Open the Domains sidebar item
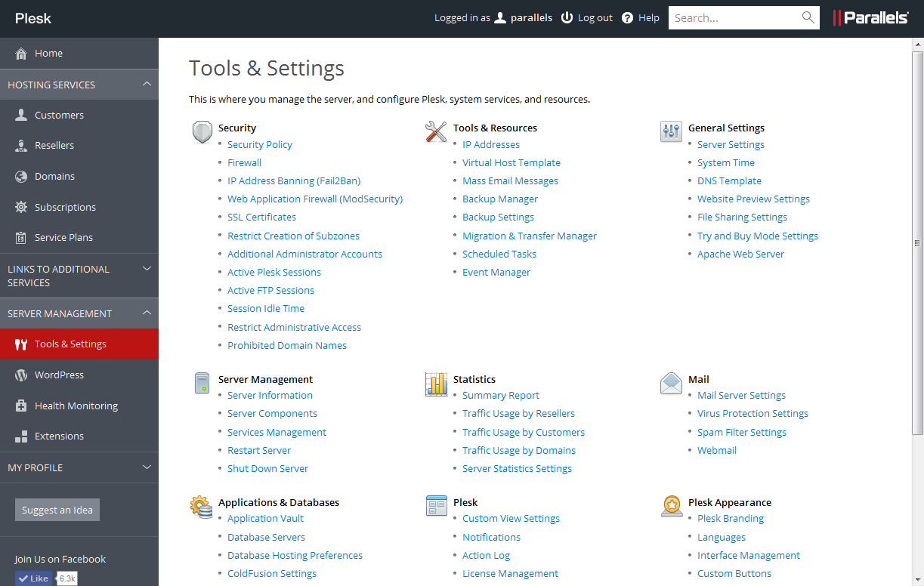The height and width of the screenshot is (586, 924). [x=79, y=176]
